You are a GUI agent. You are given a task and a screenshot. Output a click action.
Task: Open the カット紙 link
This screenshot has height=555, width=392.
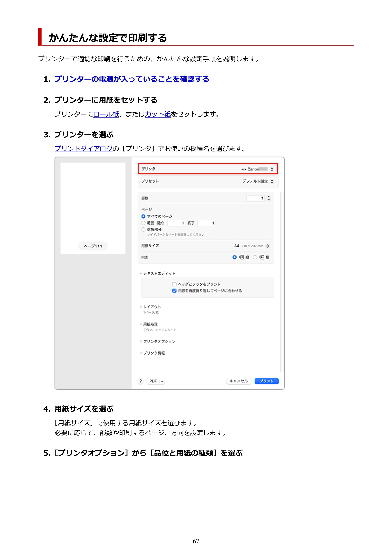tap(158, 114)
